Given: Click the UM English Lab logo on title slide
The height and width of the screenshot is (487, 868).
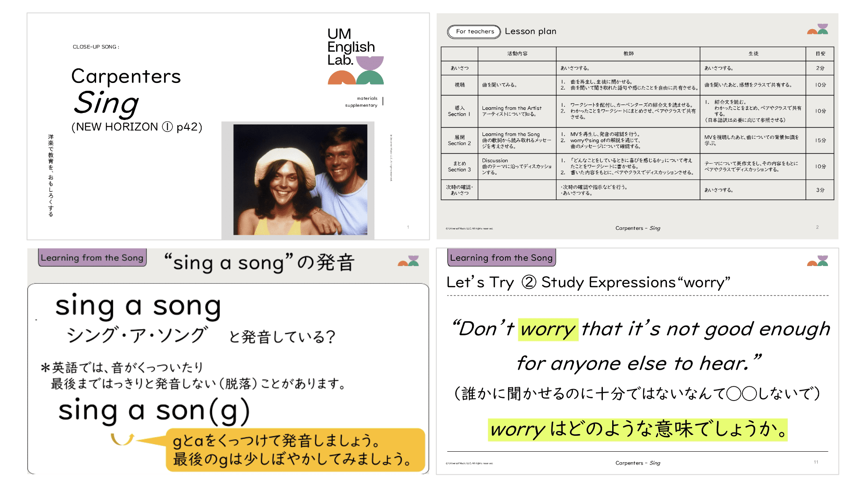Looking at the screenshot, I should 355,56.
